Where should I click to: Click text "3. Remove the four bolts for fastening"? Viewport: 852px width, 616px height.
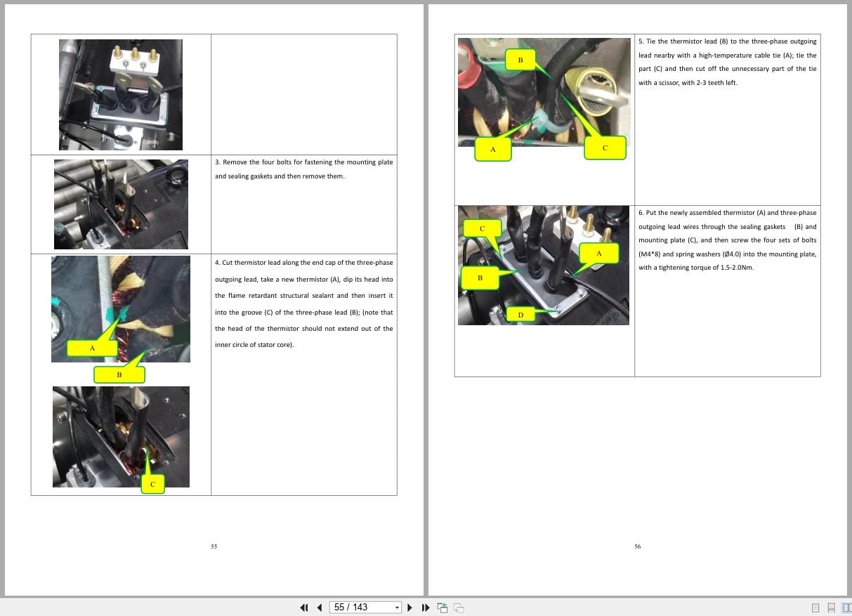pyautogui.click(x=273, y=162)
